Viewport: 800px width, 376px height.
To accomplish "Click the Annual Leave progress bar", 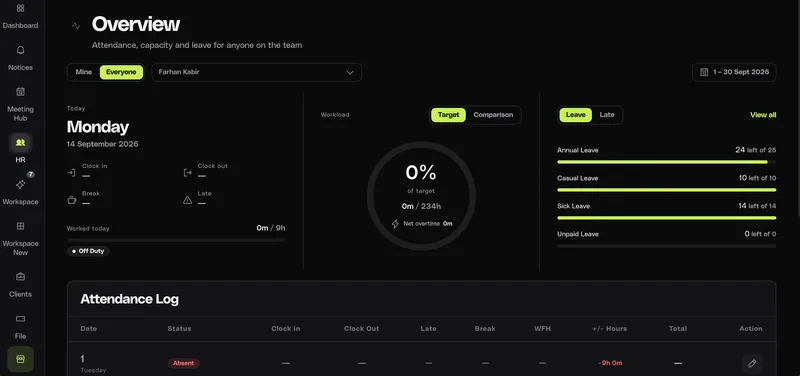I will (666, 162).
